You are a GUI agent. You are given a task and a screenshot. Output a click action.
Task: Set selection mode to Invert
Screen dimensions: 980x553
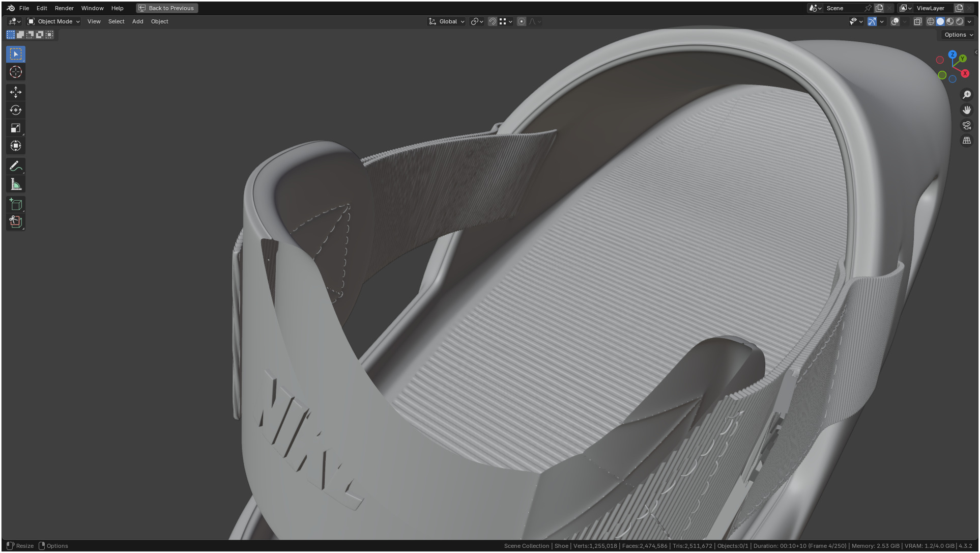40,35
